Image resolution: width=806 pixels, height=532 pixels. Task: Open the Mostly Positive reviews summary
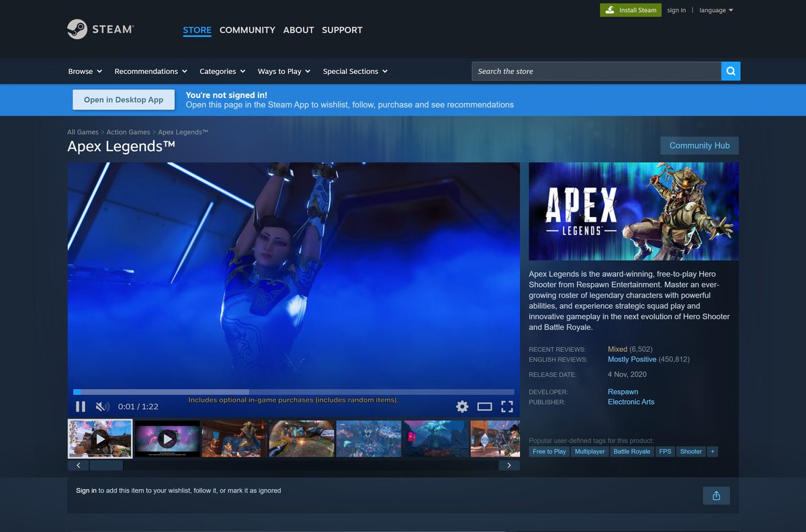point(632,359)
